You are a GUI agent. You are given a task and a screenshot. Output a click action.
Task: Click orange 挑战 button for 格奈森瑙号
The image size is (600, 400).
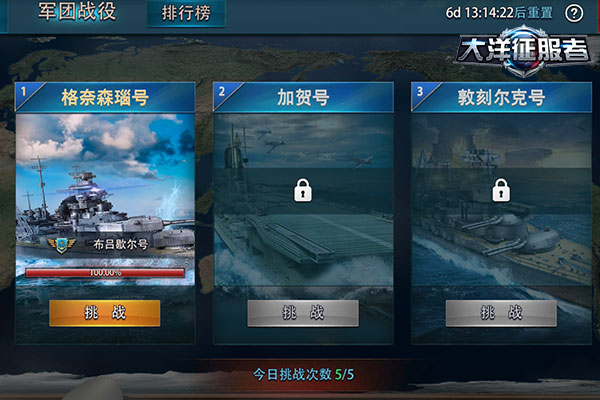105,313
